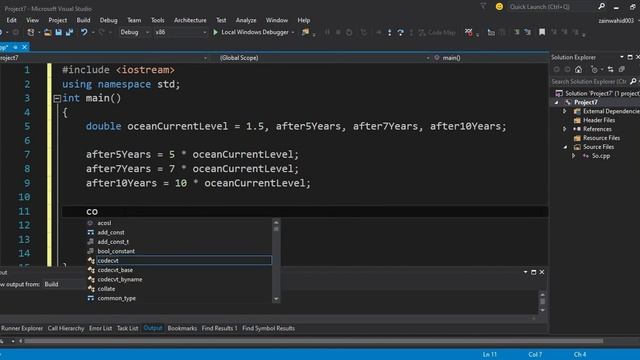Click the Step Over debug icon
Viewport: 640px width, 360px height.
400,33
